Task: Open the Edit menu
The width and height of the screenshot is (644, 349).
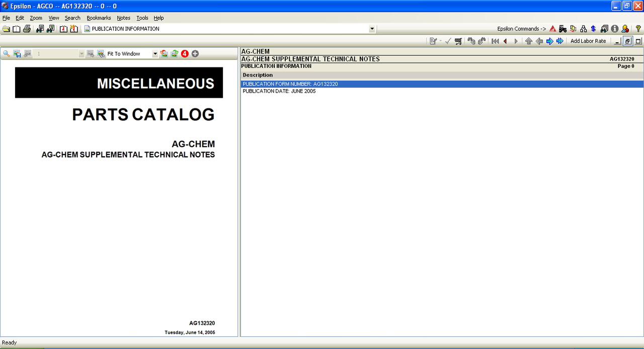Action: [x=20, y=18]
